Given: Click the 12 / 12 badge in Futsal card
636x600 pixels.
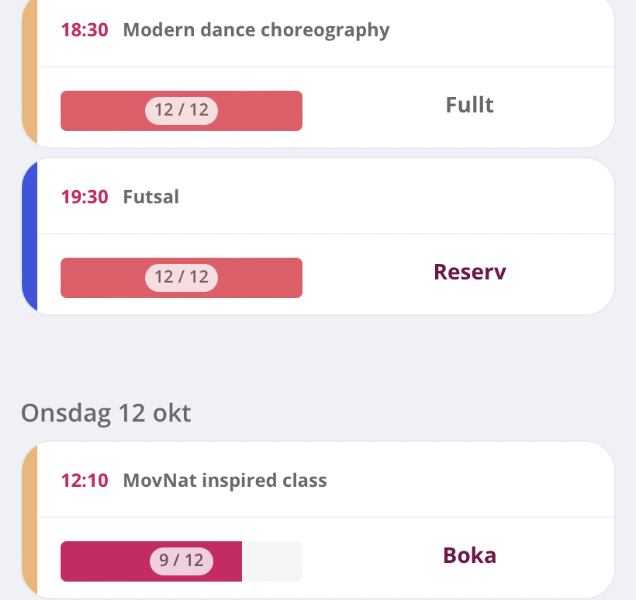Looking at the screenshot, I should [181, 277].
